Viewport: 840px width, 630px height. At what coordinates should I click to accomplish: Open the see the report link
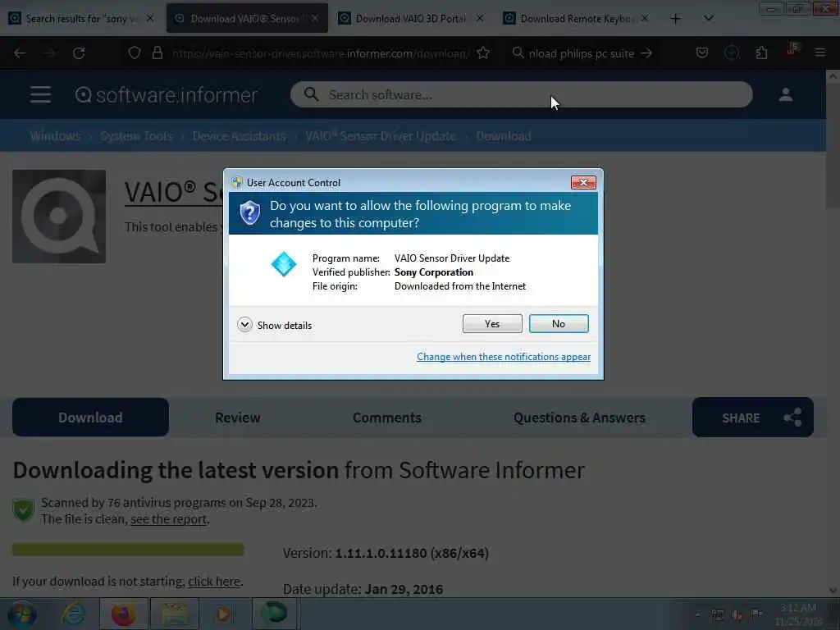click(168, 519)
